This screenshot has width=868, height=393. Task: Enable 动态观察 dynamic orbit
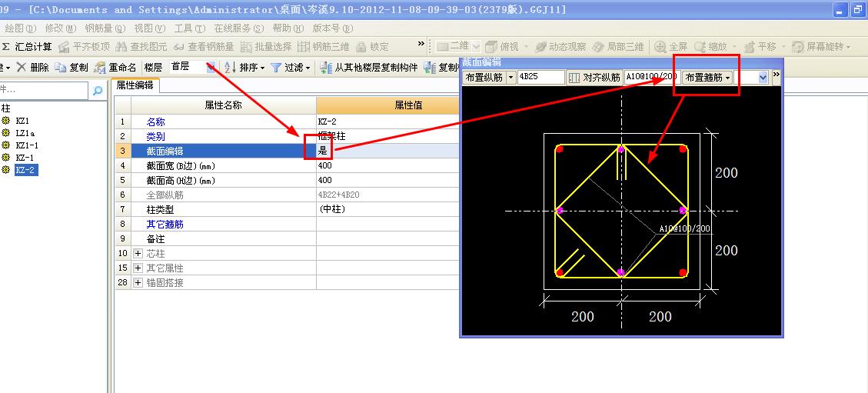pos(560,47)
